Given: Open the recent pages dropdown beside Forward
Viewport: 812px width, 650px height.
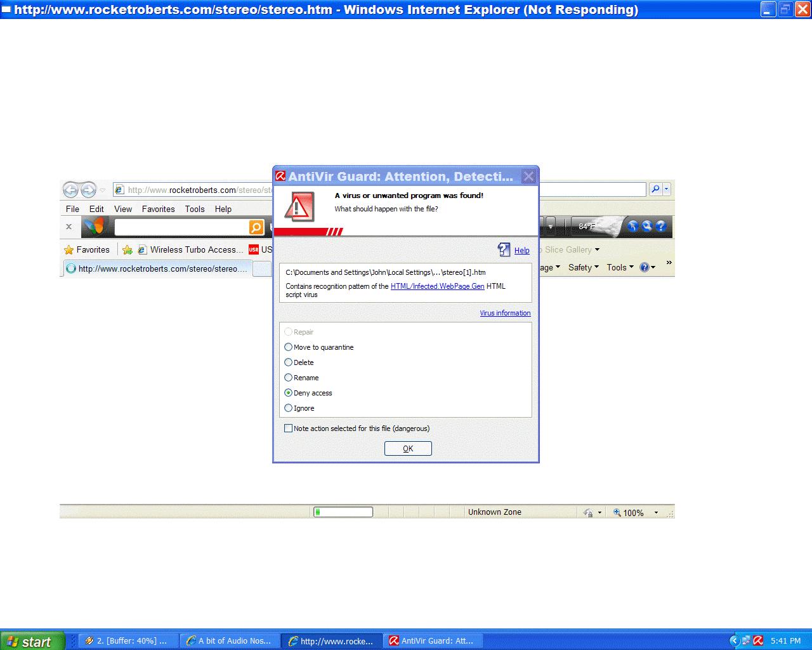Looking at the screenshot, I should [103, 190].
